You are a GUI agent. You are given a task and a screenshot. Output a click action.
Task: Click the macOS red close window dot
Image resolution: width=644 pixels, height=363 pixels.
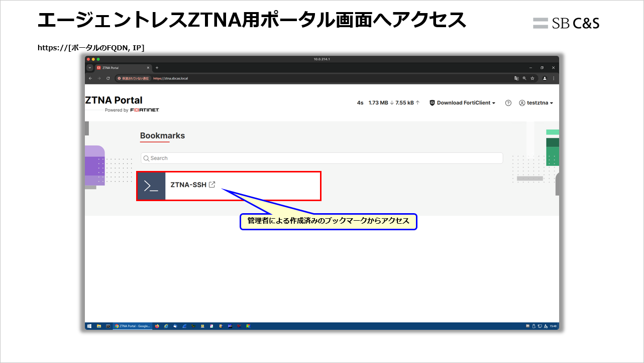click(x=88, y=59)
